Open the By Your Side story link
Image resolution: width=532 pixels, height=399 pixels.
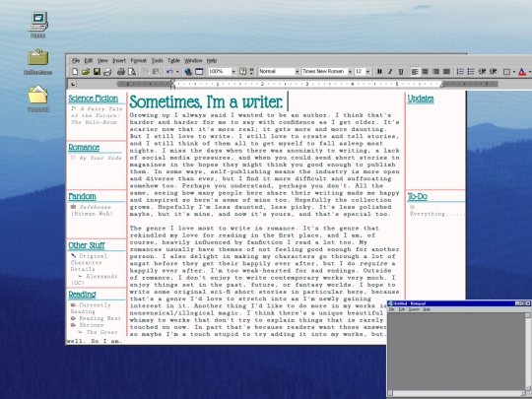[100, 158]
